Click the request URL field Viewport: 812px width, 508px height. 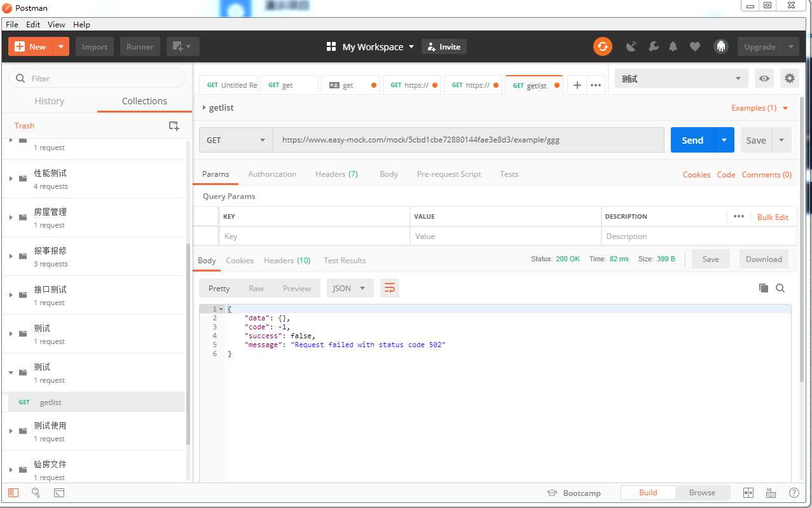click(469, 140)
